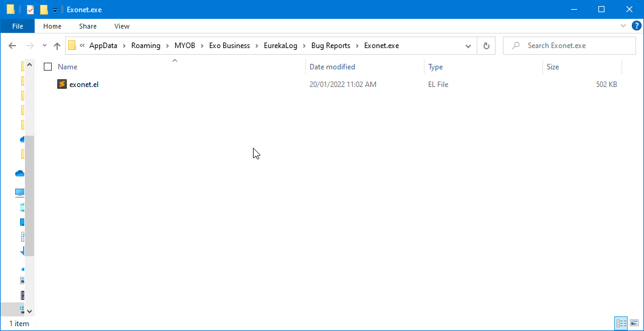This screenshot has width=644, height=331.
Task: Sort files by Date modified column
Action: pyautogui.click(x=332, y=67)
